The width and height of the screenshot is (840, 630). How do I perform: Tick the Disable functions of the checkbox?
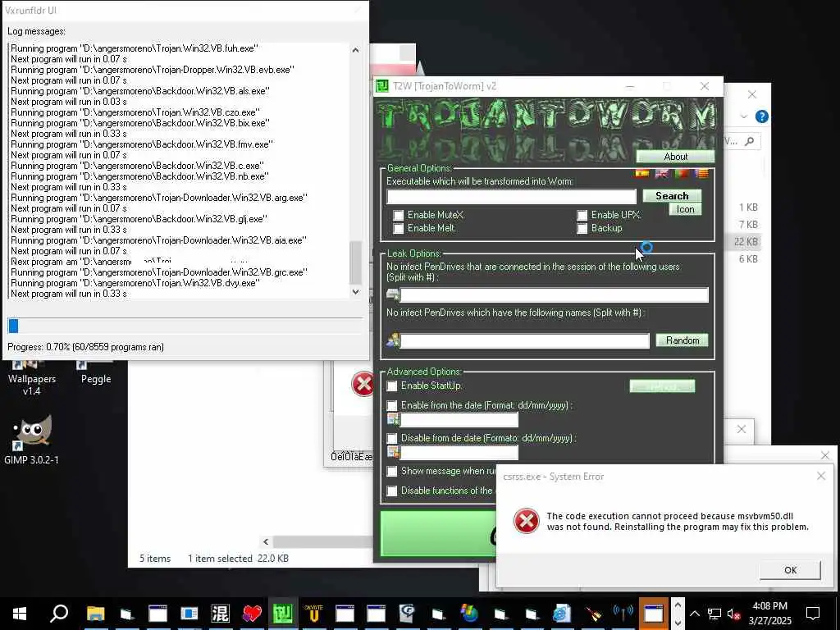click(392, 491)
